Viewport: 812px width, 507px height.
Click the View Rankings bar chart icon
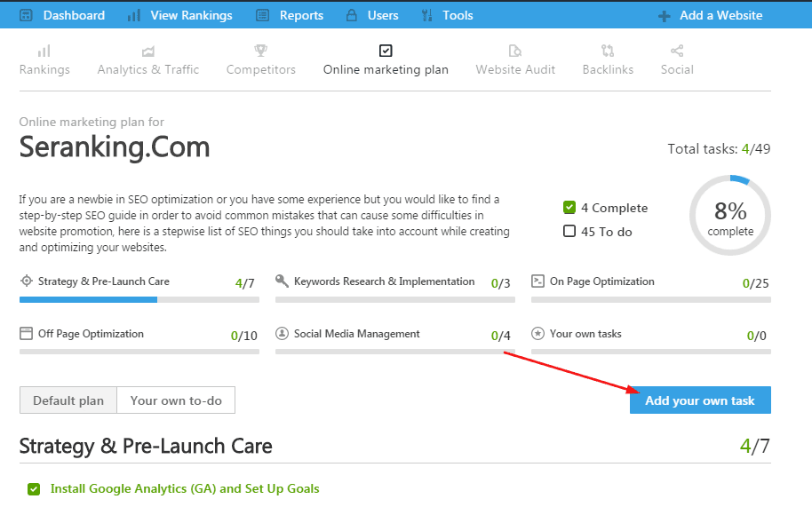click(x=133, y=15)
